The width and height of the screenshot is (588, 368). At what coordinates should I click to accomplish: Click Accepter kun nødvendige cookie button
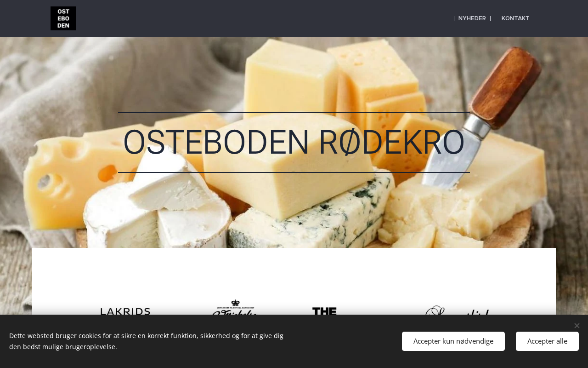[x=453, y=341]
